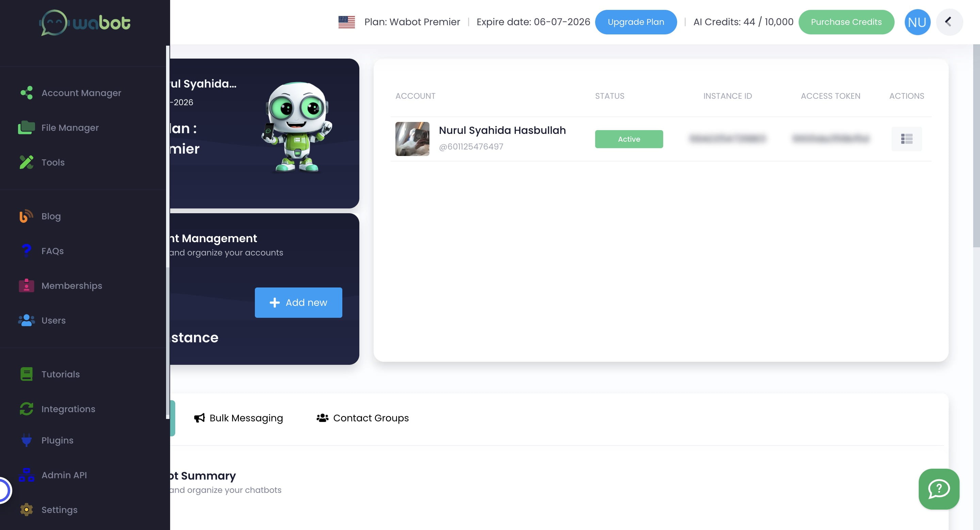The image size is (980, 530).
Task: Open Account Manager share icon
Action: coord(26,93)
